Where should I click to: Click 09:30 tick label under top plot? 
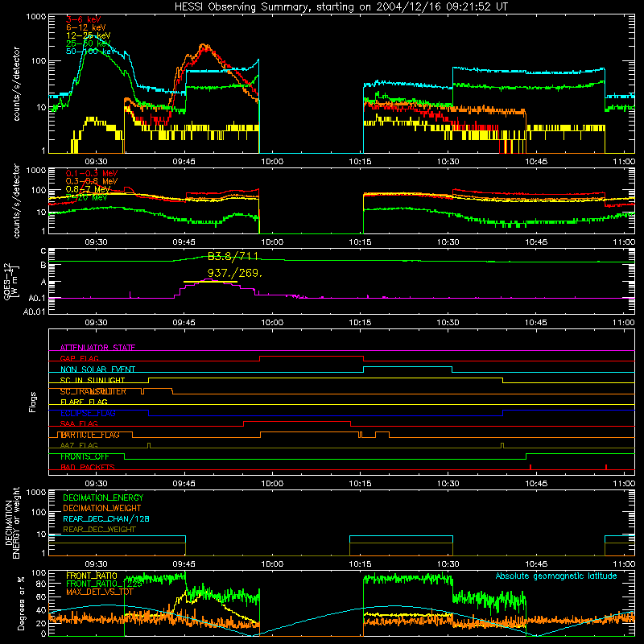point(96,162)
